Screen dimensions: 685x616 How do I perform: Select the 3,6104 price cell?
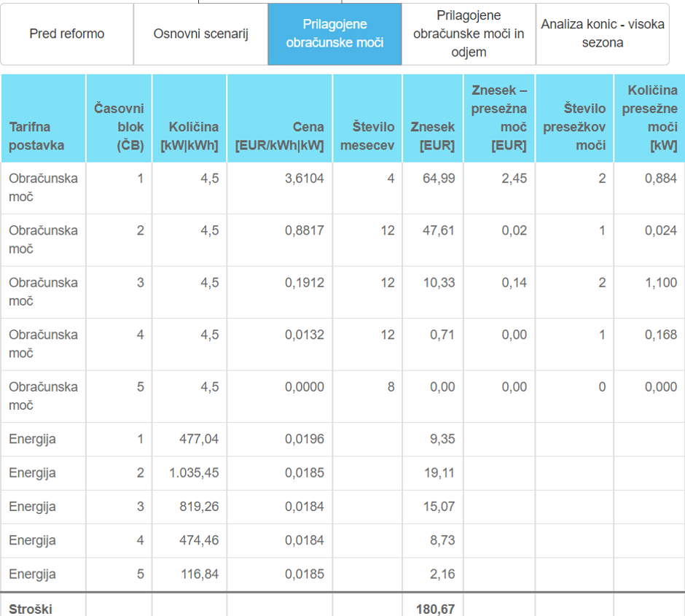pyautogui.click(x=305, y=179)
